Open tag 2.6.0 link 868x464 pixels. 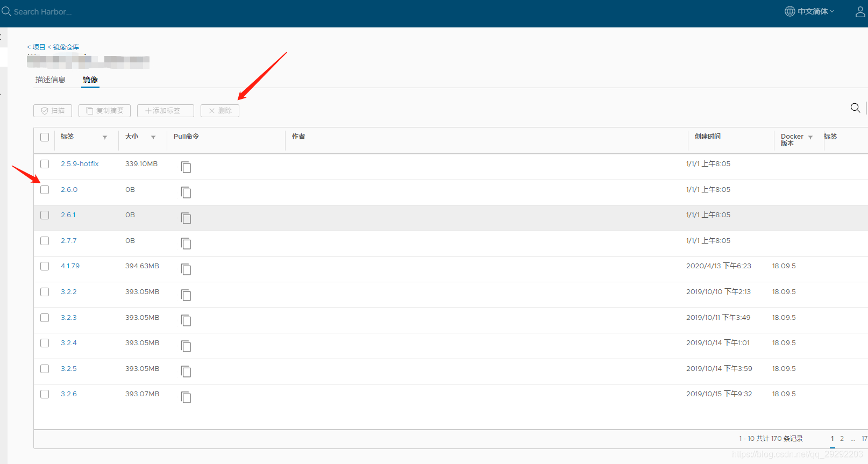(x=69, y=190)
